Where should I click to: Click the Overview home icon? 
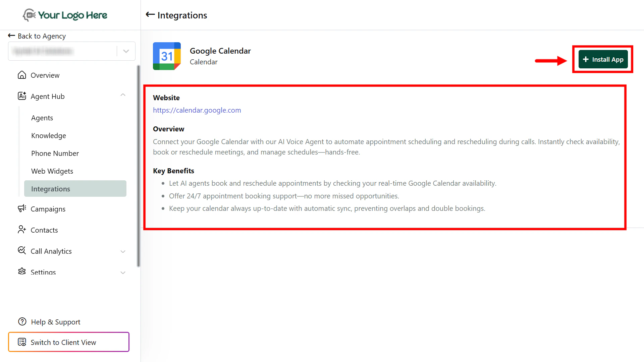click(x=22, y=75)
